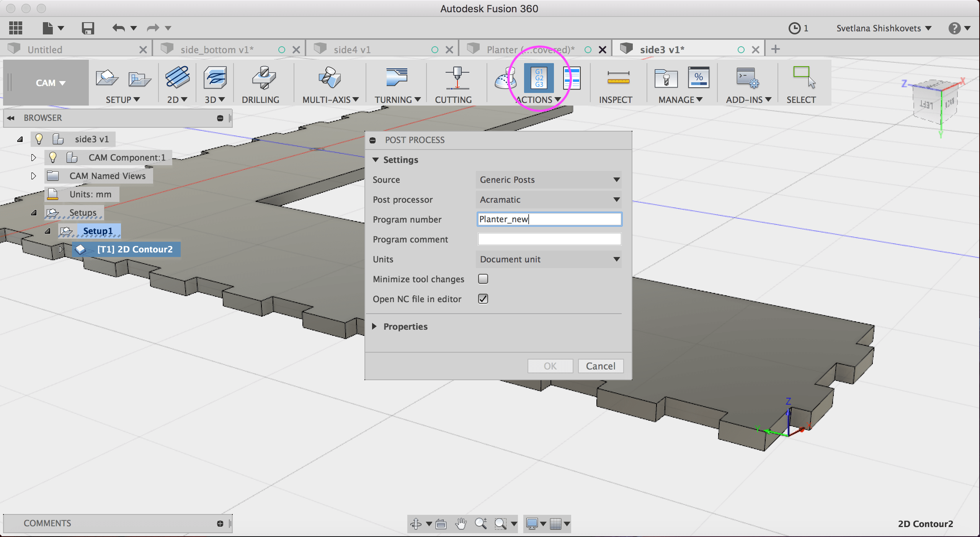The image size is (980, 537).
Task: Click the Program comment input field
Action: [549, 239]
